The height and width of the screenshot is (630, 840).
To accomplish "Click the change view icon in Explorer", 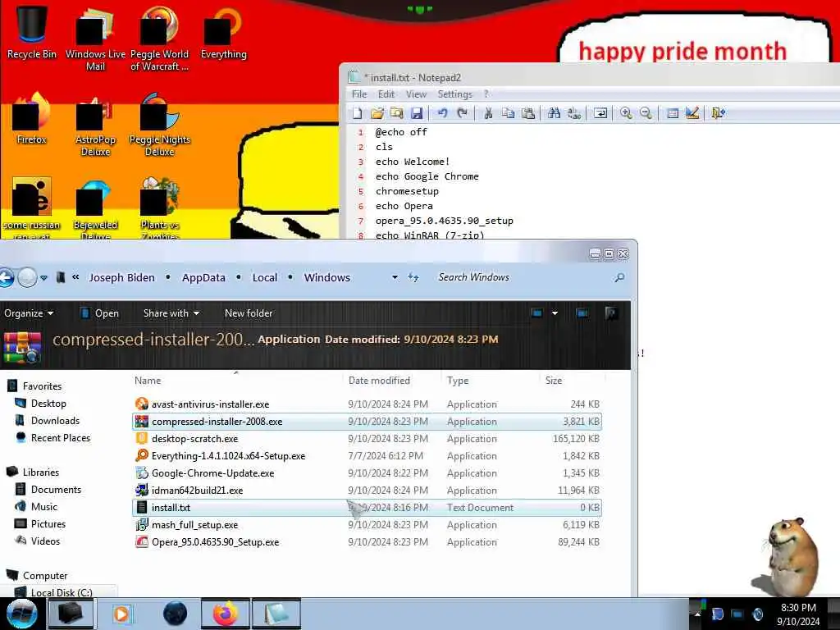I will click(x=536, y=313).
